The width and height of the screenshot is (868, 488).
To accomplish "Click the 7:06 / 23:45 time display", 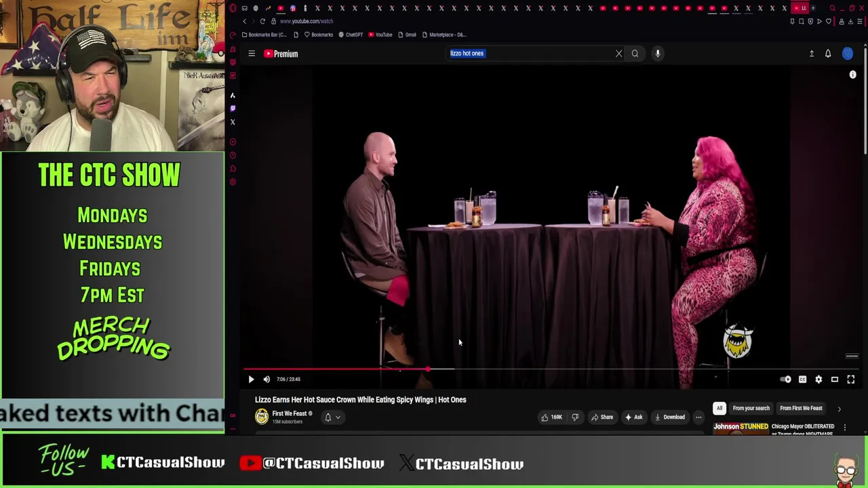I will [x=288, y=380].
